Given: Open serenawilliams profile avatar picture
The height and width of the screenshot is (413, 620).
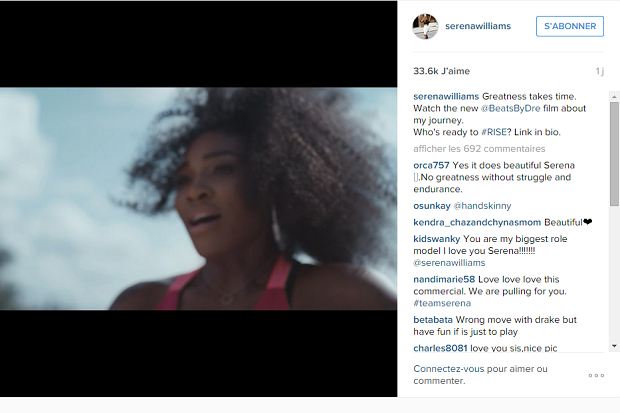Looking at the screenshot, I should 425,27.
